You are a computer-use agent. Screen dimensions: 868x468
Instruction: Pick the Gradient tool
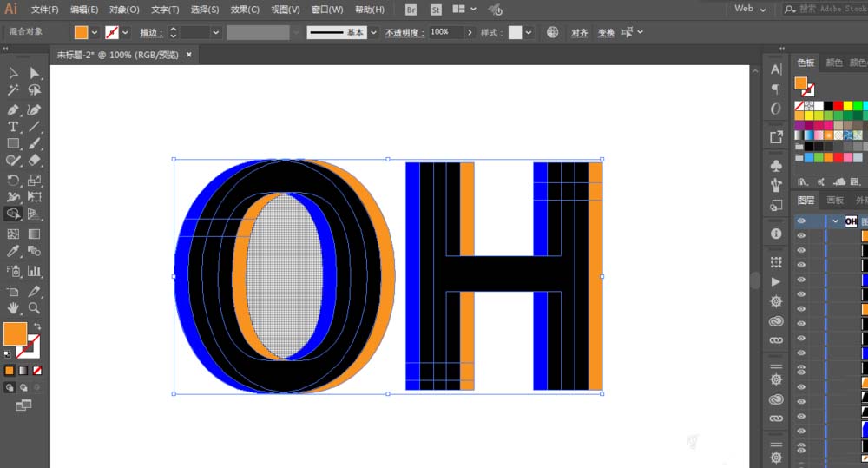coord(35,234)
